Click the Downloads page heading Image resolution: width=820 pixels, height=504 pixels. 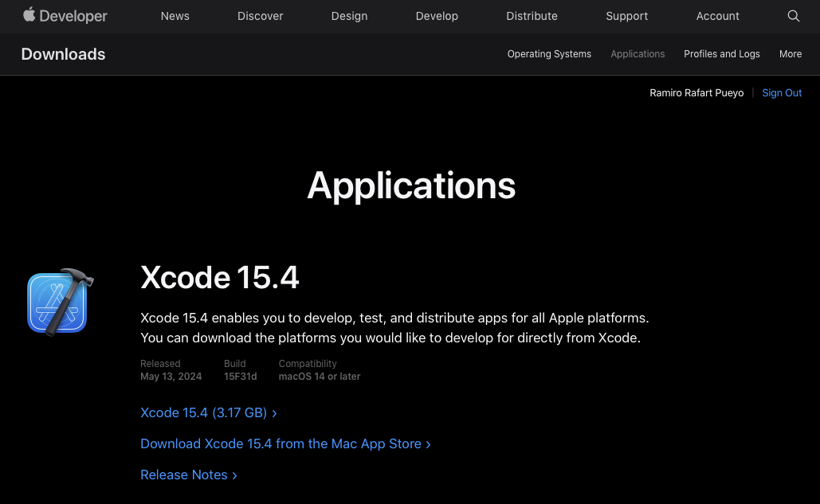(x=63, y=54)
